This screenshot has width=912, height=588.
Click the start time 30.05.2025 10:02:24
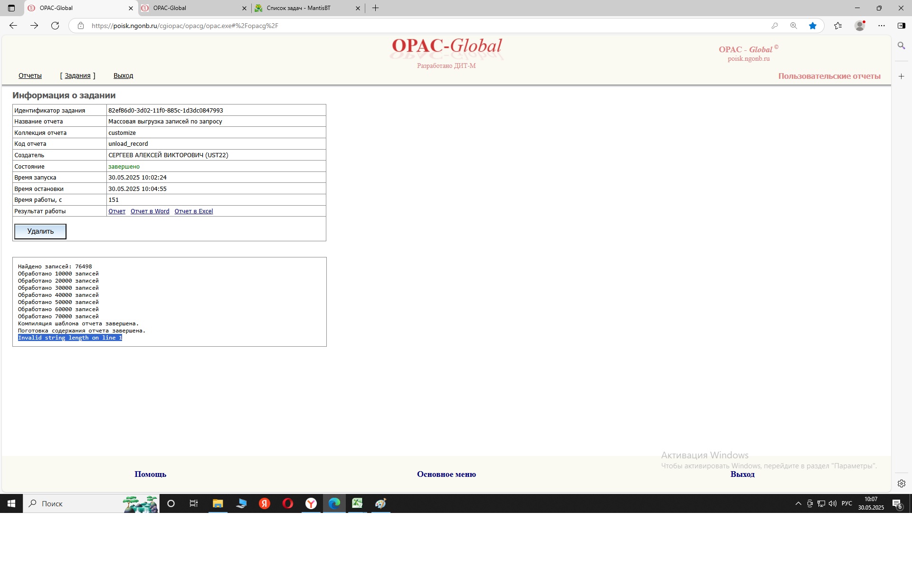[138, 178]
